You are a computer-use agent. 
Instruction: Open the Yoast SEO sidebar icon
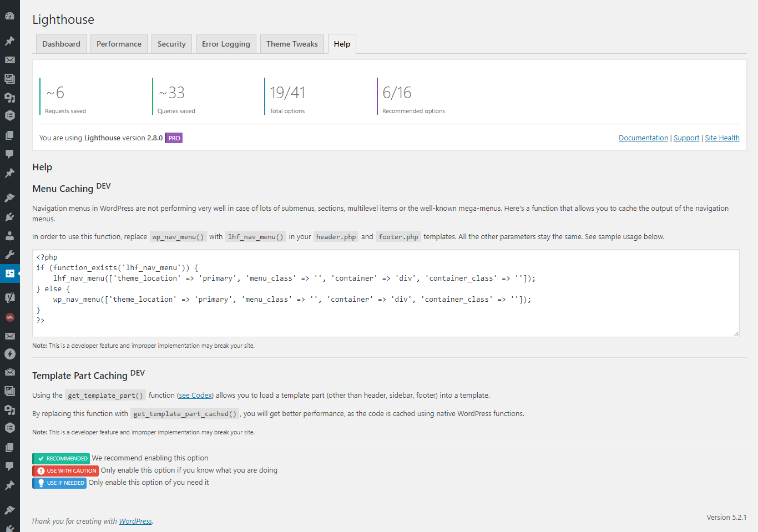[x=9, y=297]
